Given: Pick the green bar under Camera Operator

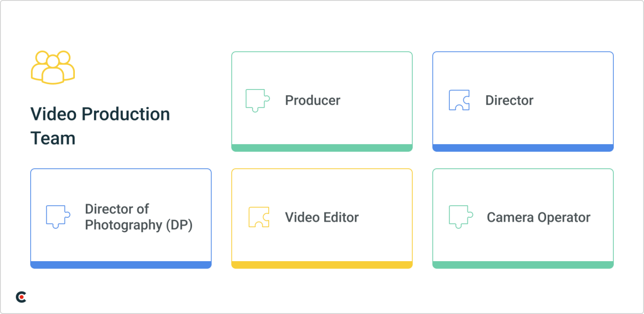Looking at the screenshot, I should point(522,265).
